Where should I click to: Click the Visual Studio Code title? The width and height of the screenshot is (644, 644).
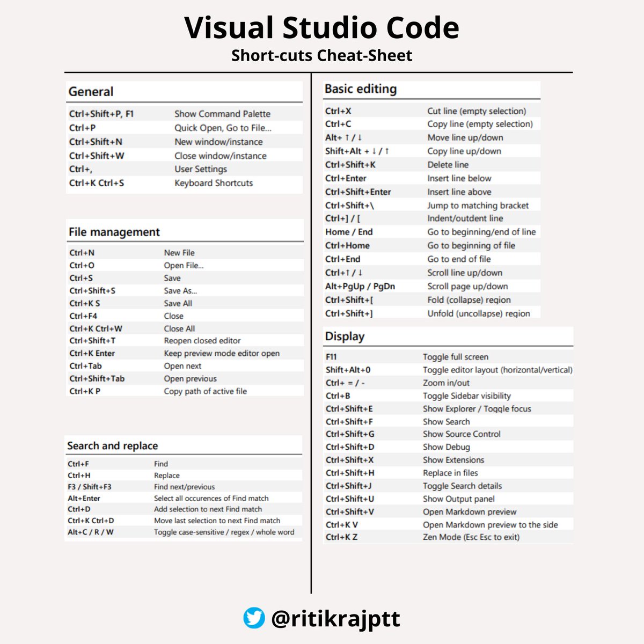tap(322, 27)
